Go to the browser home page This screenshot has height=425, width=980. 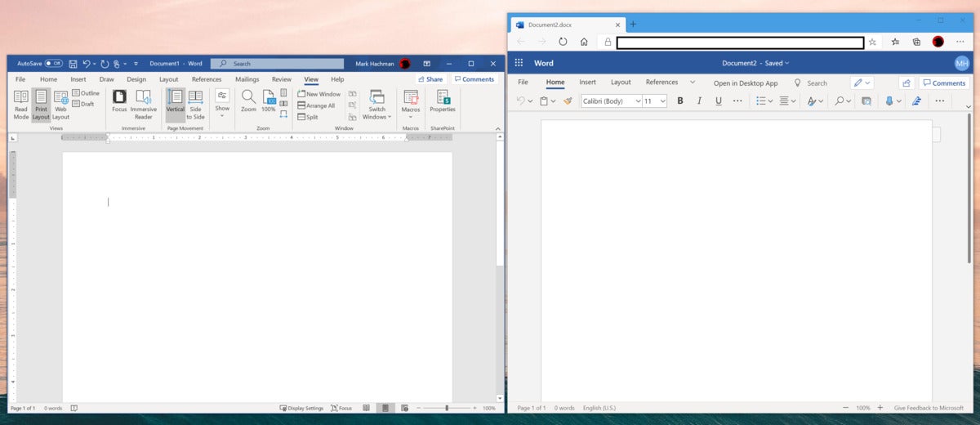click(x=584, y=42)
